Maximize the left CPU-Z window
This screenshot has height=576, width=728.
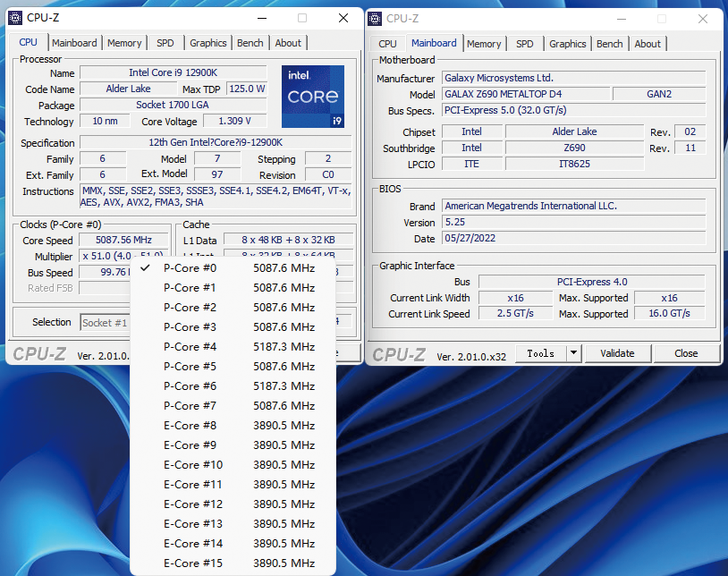tap(302, 18)
